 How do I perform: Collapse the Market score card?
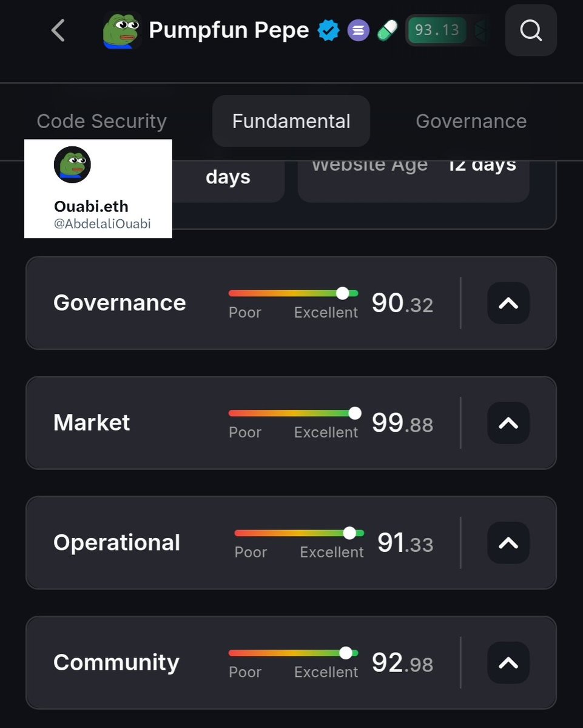tap(508, 423)
